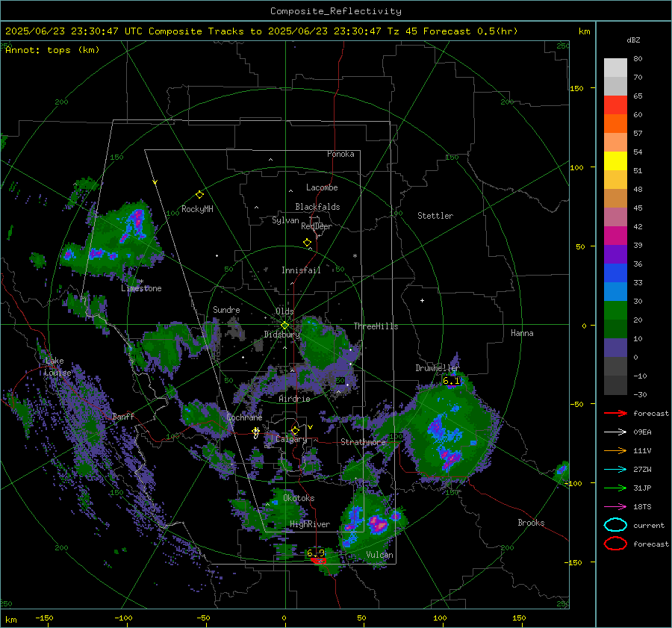Click the Lake Louise label
The width and height of the screenshot is (672, 628).
tap(57, 367)
